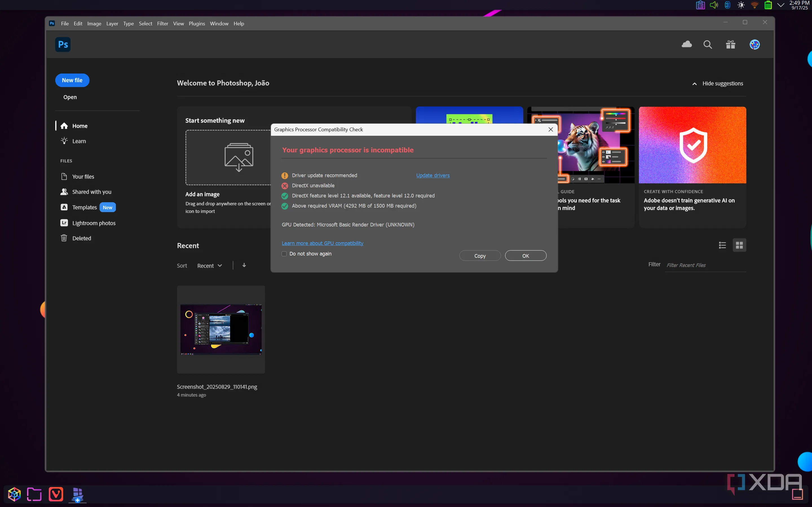This screenshot has width=812, height=507.
Task: Collapse suggestions with Hide suggestions chevron
Action: pos(694,83)
